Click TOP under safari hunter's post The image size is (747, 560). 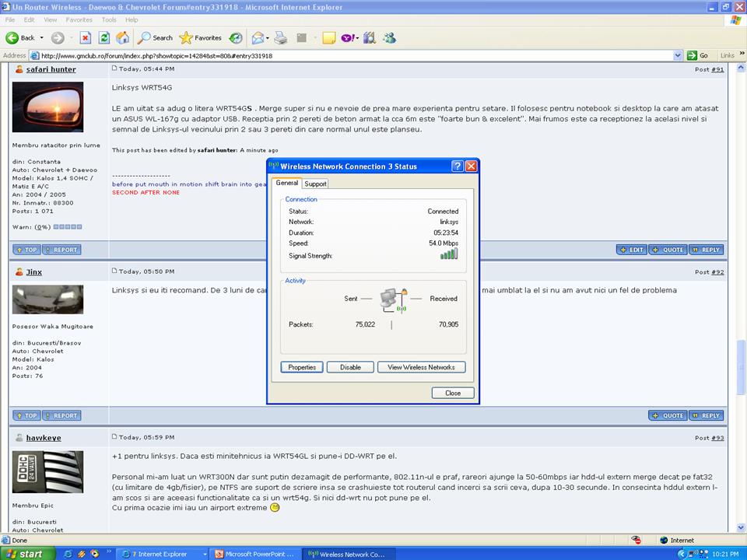point(26,250)
